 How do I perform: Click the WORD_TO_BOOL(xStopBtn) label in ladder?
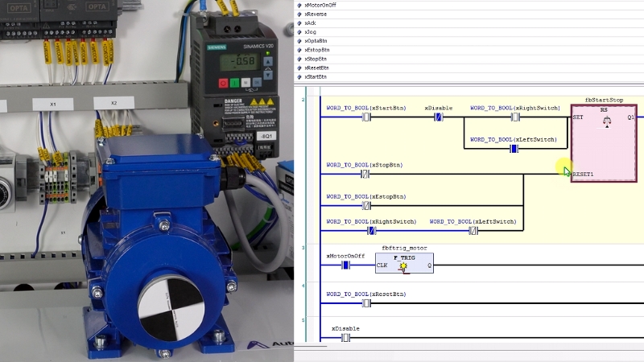[x=365, y=165]
